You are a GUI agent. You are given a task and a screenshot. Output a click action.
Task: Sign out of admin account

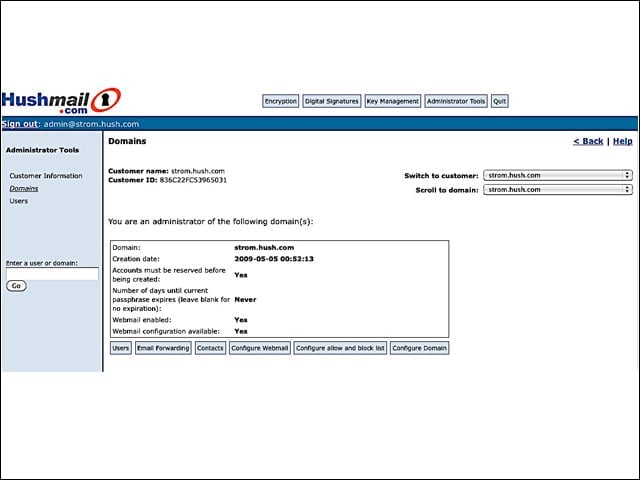[20, 124]
